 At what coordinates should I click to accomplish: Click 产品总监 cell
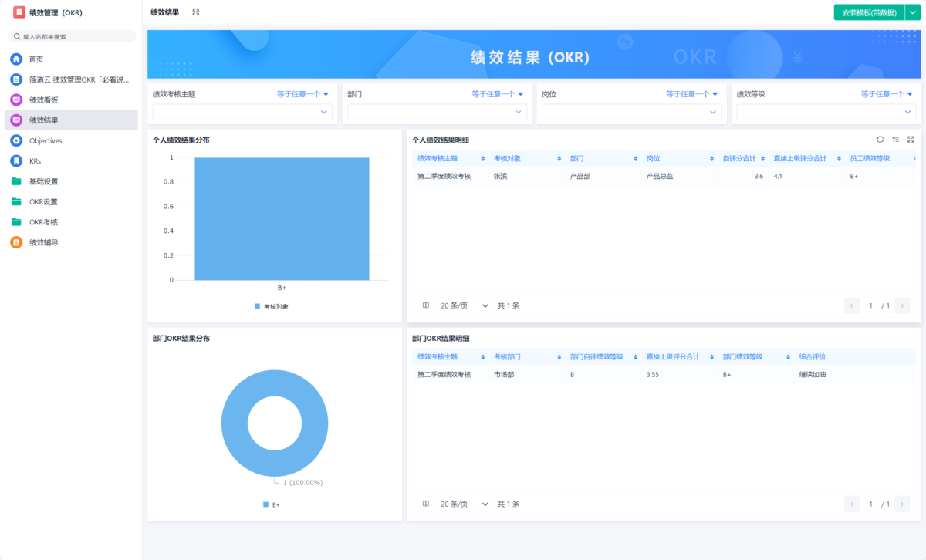pos(661,177)
